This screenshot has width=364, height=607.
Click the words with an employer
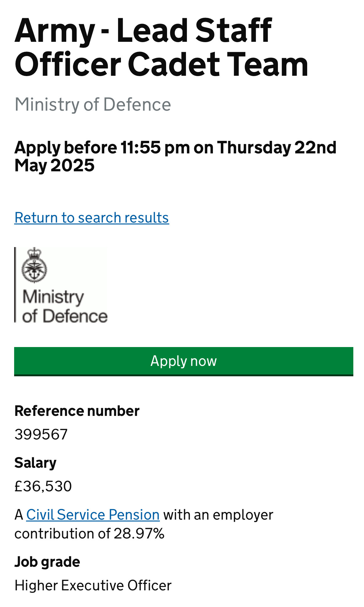[218, 515]
